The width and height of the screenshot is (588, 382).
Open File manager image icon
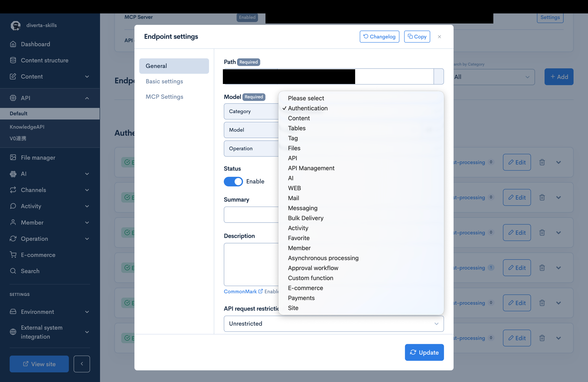[x=13, y=157]
